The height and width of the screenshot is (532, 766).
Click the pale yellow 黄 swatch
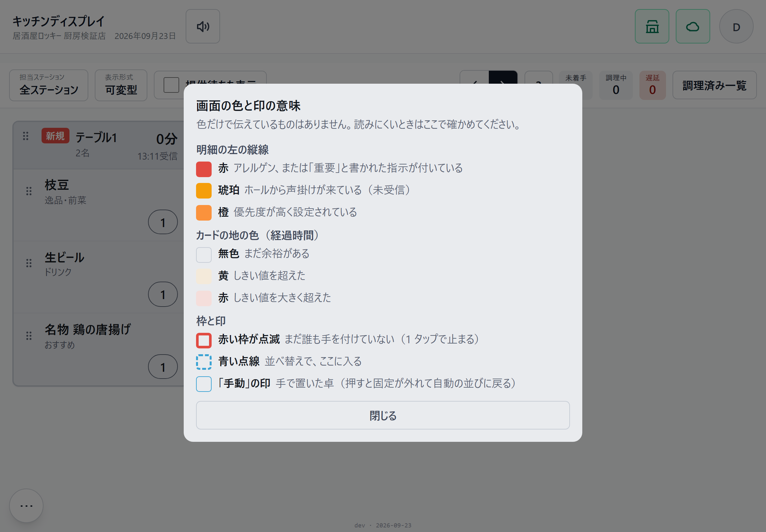pos(204,277)
